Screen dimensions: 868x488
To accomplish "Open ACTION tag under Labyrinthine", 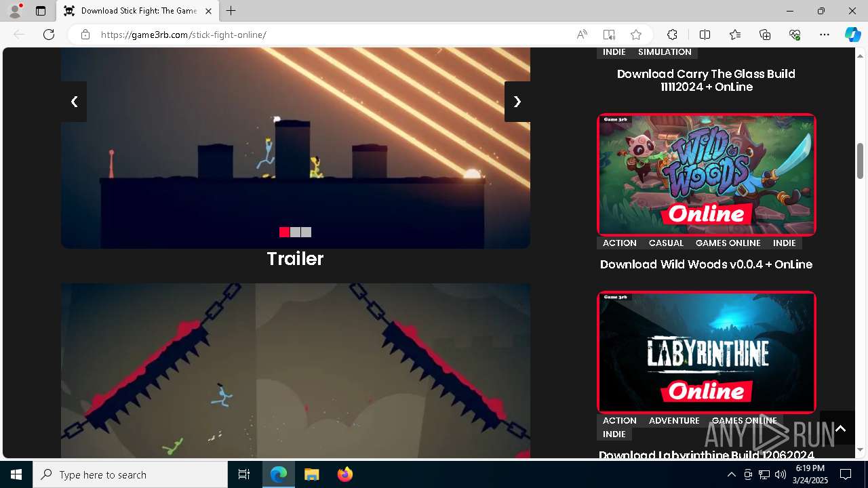I will pos(620,420).
